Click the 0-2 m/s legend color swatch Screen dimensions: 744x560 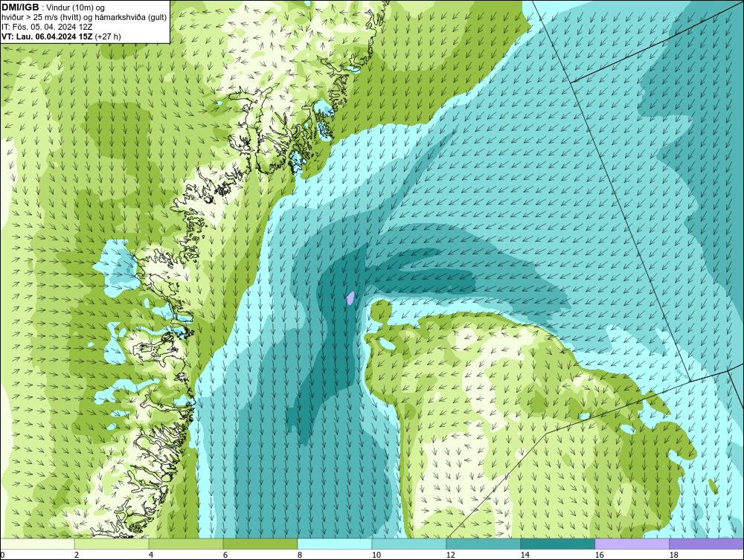pyautogui.click(x=37, y=544)
